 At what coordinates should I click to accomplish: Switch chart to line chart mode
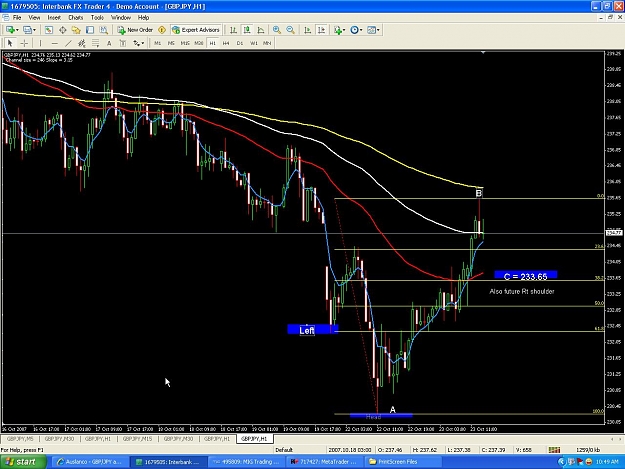click(x=261, y=30)
